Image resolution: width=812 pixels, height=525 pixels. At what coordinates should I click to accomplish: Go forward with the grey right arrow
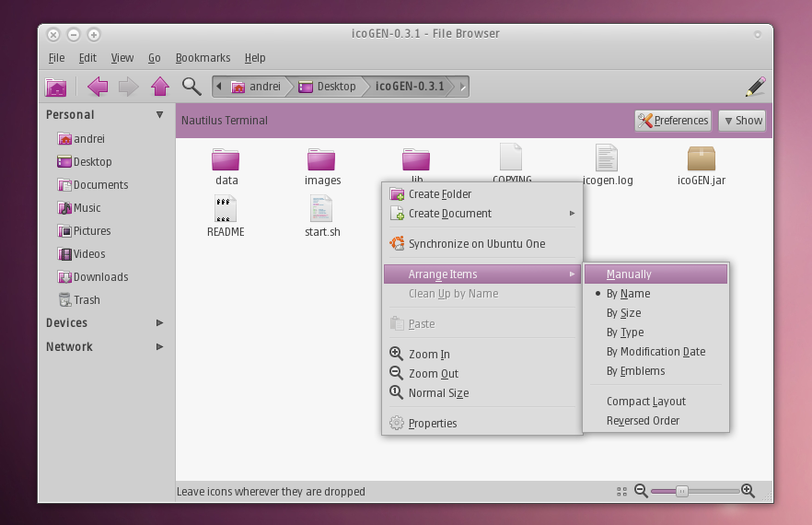coord(129,87)
